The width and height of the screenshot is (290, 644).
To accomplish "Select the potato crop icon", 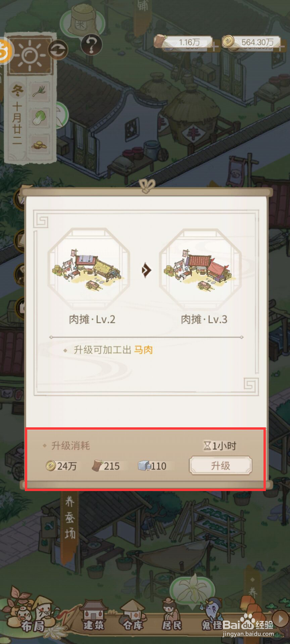I will click(x=40, y=145).
